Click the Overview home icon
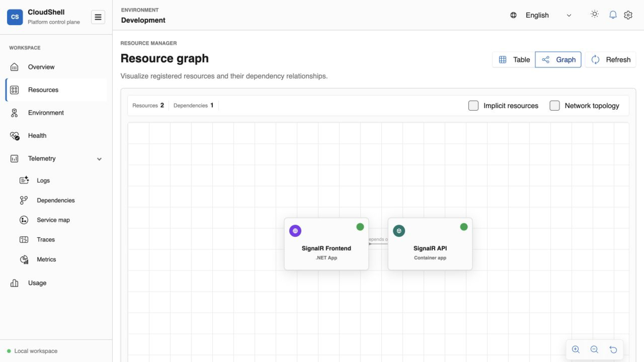The height and width of the screenshot is (362, 644). pos(14,67)
